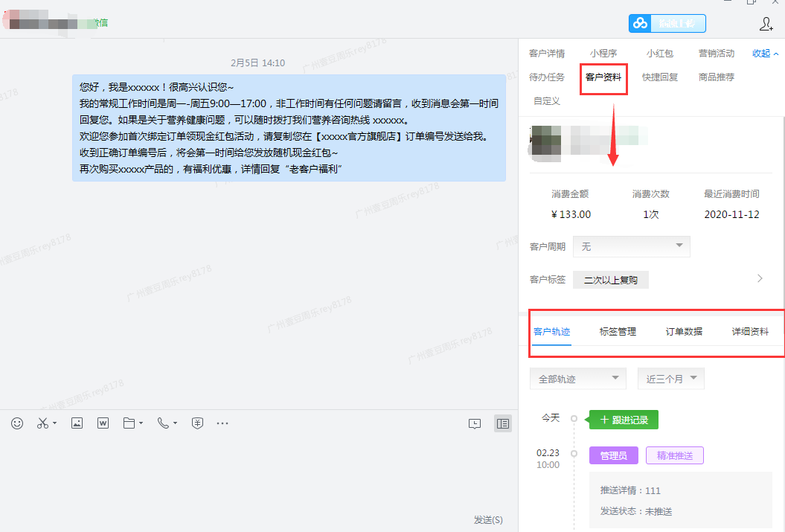The height and width of the screenshot is (532, 785).
Task: Open the emoji picker in chat toolbar
Action: [x=17, y=423]
